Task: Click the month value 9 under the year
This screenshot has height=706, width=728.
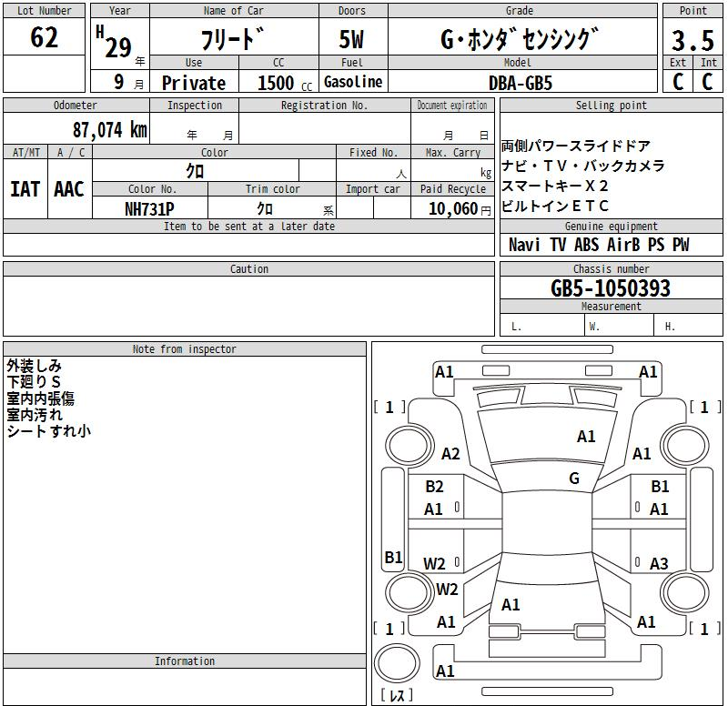Action: tap(119, 82)
